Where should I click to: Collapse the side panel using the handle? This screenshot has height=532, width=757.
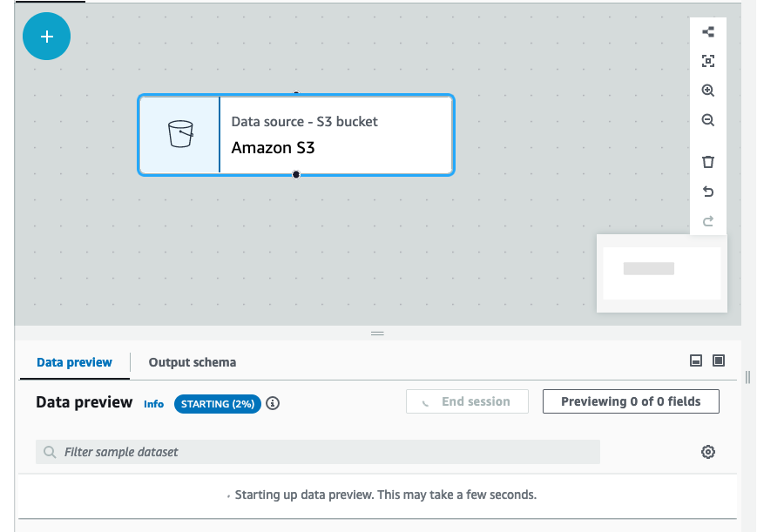click(747, 377)
